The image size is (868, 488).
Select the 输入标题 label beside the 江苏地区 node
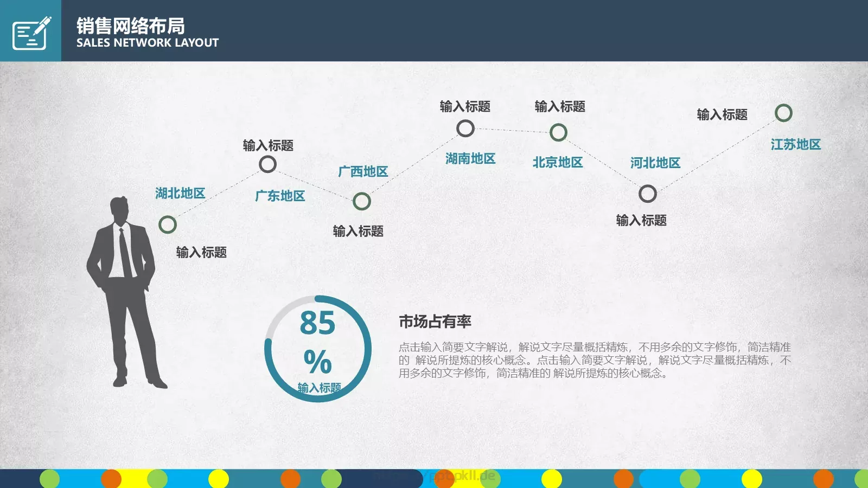click(x=722, y=114)
